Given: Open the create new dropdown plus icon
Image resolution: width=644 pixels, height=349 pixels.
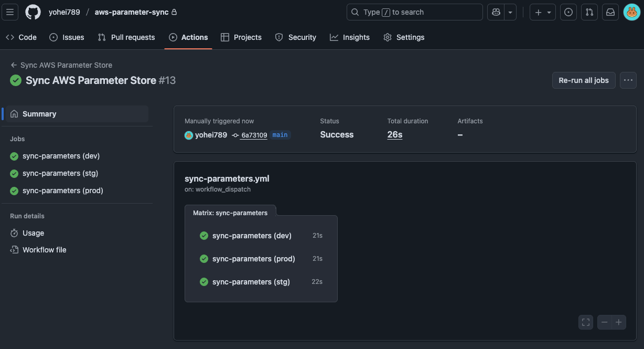Looking at the screenshot, I should point(539,12).
